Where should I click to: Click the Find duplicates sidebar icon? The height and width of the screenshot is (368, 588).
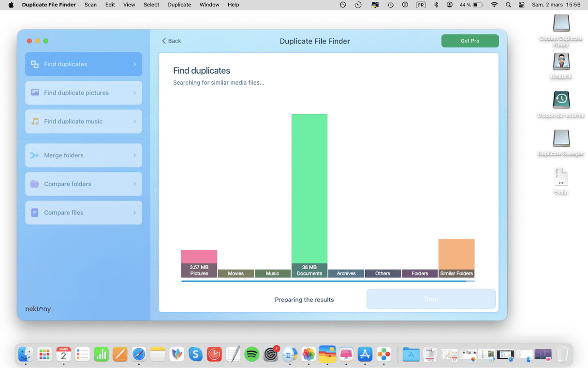(35, 64)
